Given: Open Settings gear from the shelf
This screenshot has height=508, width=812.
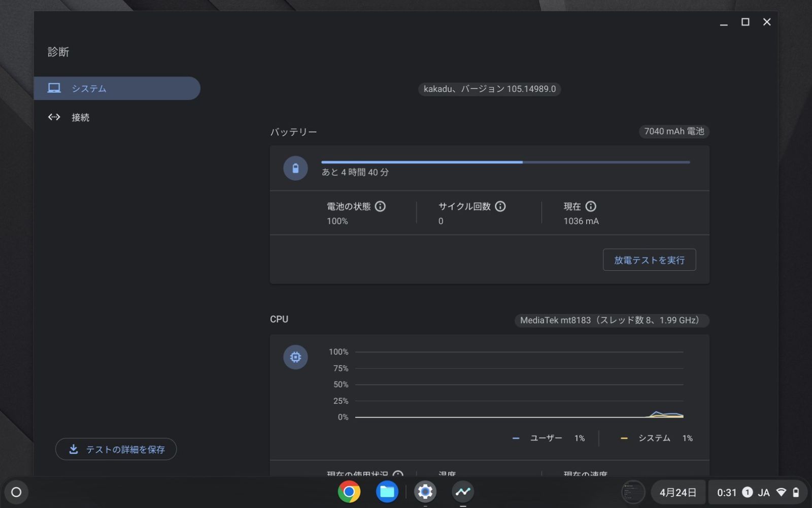Looking at the screenshot, I should [x=425, y=492].
